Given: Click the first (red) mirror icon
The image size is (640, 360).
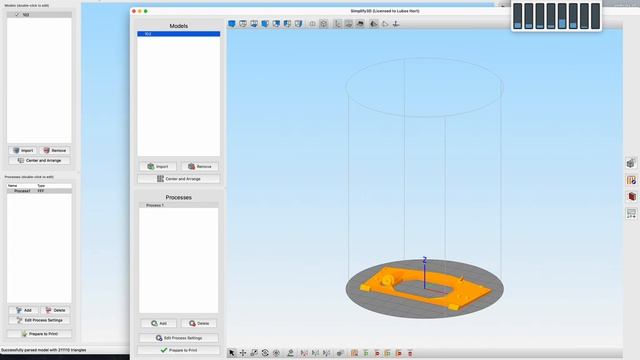Looking at the screenshot, I should click(x=304, y=353).
